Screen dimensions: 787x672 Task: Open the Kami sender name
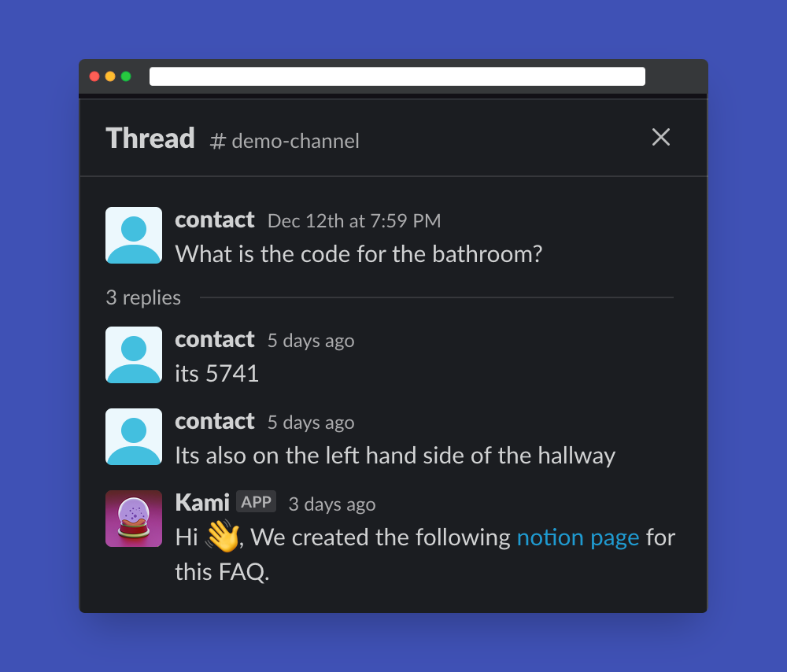[x=202, y=502]
